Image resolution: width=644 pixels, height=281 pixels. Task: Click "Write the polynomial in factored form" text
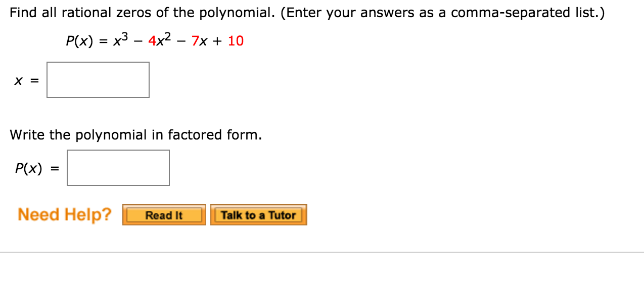pyautogui.click(x=135, y=135)
